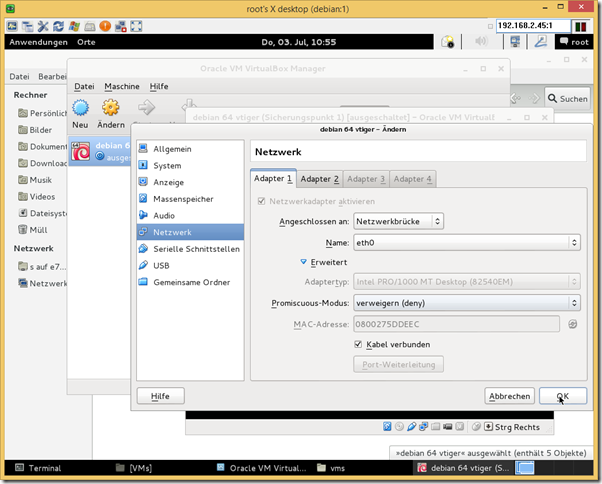This screenshot has height=484, width=602.
Task: Click the update notification tray icon
Action: click(447, 41)
